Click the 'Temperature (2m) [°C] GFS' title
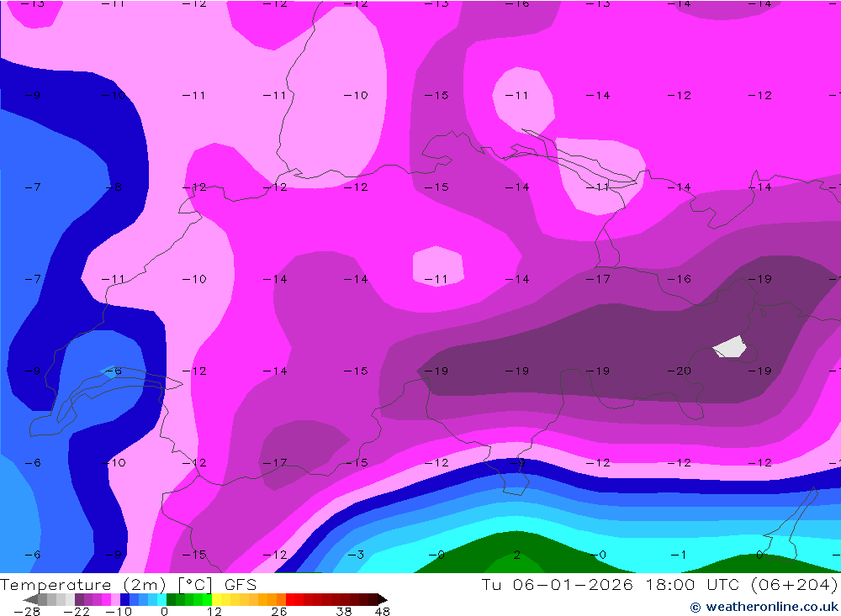Image resolution: width=841 pixels, height=616 pixels. click(128, 584)
